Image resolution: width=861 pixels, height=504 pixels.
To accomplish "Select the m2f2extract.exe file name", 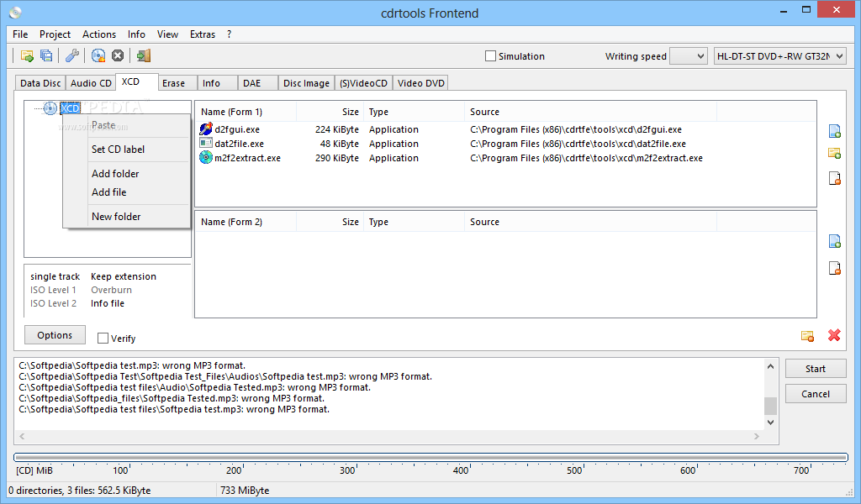I will [248, 158].
